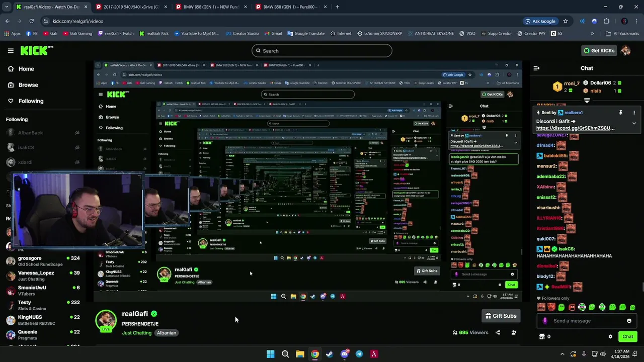Viewport: 644px width, 362px height.
Task: Click the share stream icon
Action: point(498,332)
